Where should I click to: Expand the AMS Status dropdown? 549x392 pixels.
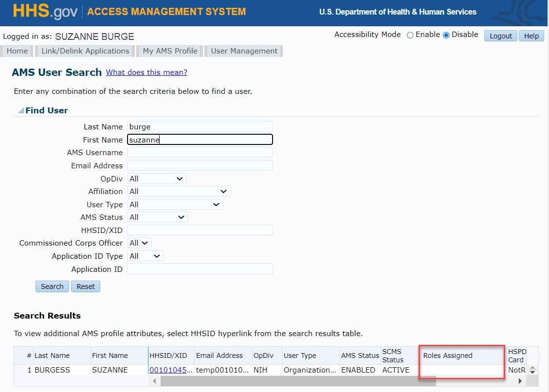[157, 217]
